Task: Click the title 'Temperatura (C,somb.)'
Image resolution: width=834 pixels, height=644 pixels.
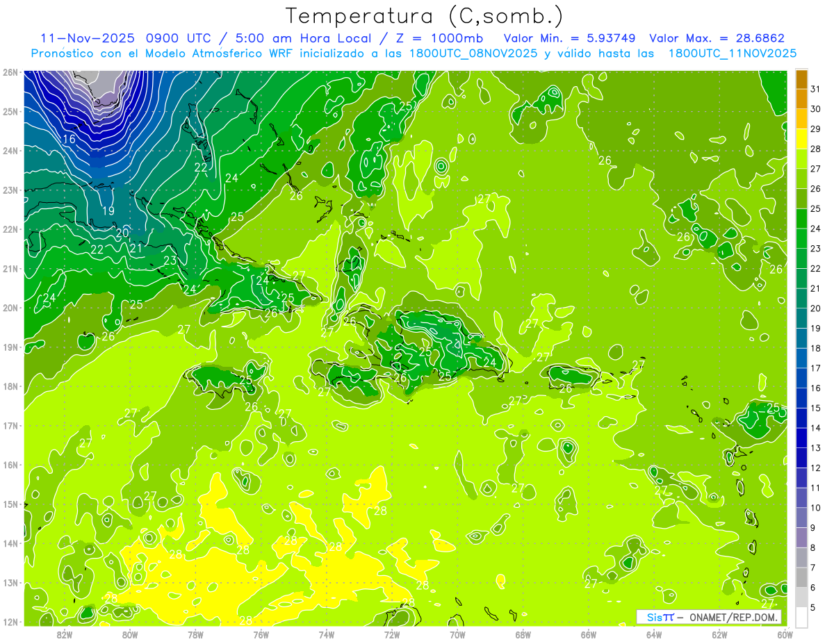Action: pyautogui.click(x=425, y=16)
